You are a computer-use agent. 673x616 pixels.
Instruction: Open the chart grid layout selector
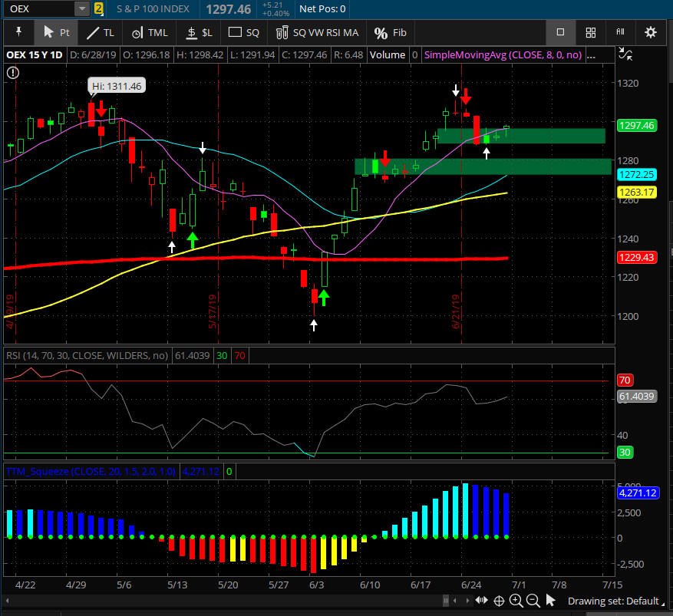click(x=591, y=32)
